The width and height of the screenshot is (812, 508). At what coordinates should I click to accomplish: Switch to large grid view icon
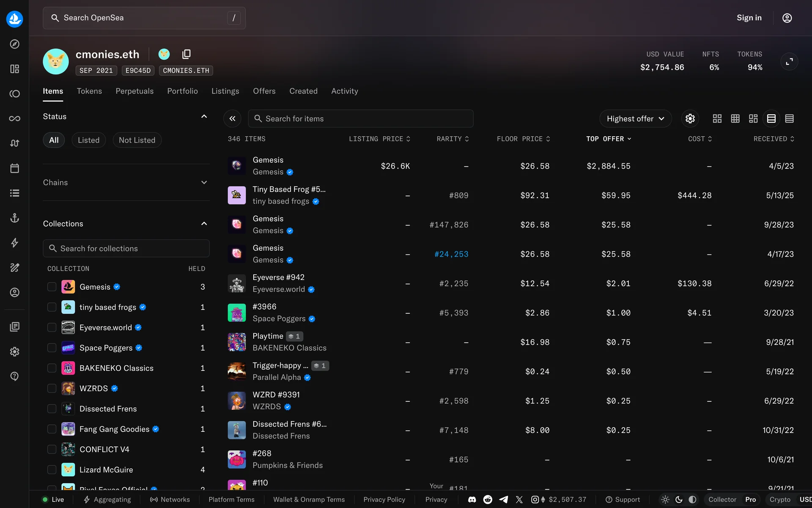(x=717, y=119)
